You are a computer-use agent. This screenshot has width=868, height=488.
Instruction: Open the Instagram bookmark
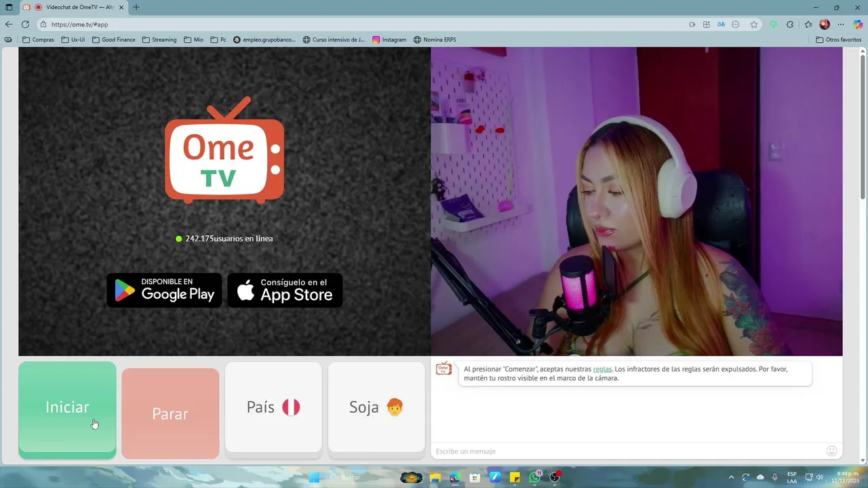click(389, 40)
